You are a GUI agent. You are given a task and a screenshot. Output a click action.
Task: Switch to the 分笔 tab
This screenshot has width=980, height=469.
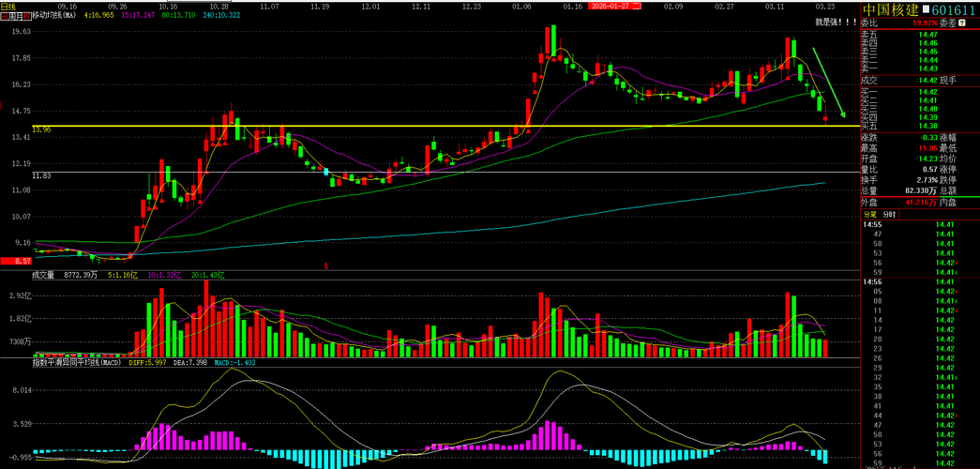coord(868,215)
